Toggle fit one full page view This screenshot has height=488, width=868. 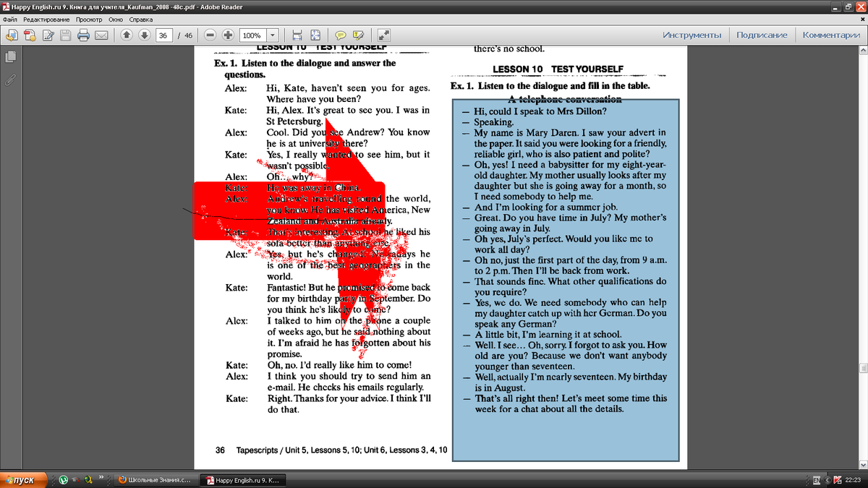315,35
